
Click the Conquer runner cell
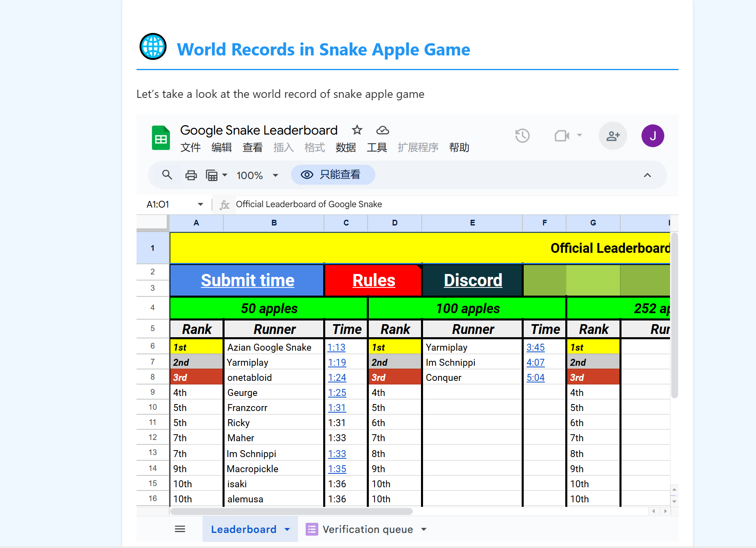pos(472,377)
